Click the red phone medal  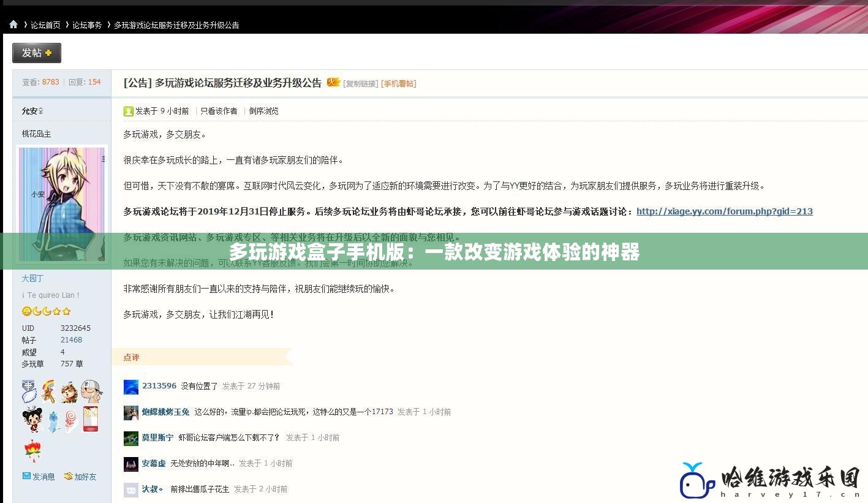(91, 419)
